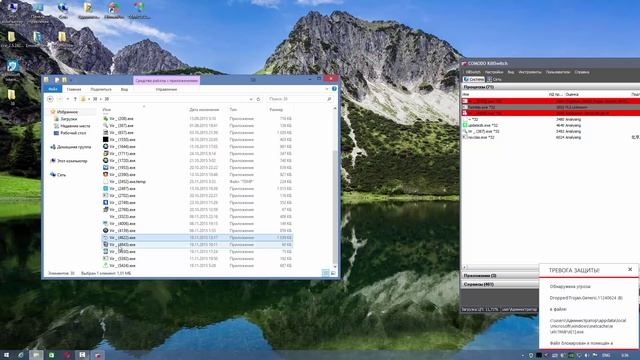Go up one folder level in Explorer
Viewport: 640px width, 360px height.
75,99
